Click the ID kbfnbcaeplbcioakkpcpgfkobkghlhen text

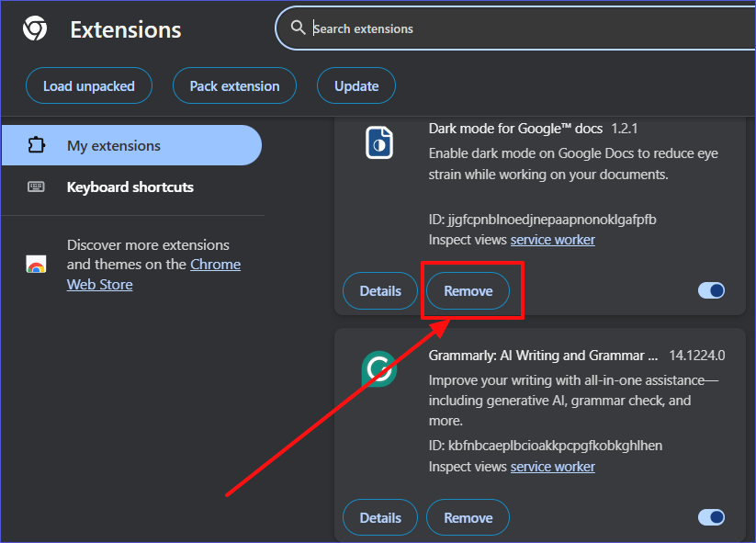546,446
